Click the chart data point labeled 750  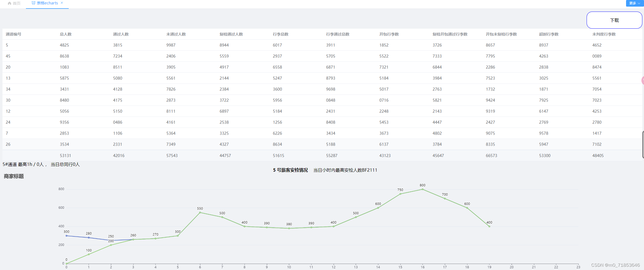[400, 194]
